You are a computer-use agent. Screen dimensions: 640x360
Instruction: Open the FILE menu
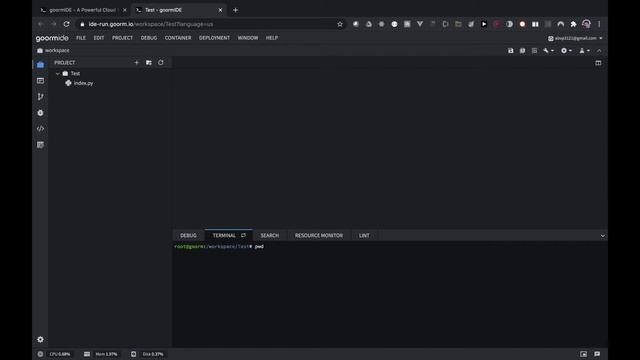click(81, 38)
